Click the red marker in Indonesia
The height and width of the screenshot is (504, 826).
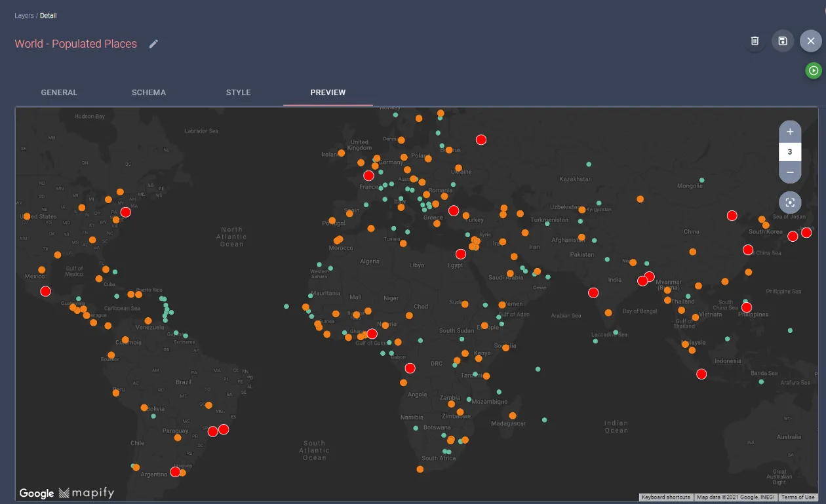701,374
